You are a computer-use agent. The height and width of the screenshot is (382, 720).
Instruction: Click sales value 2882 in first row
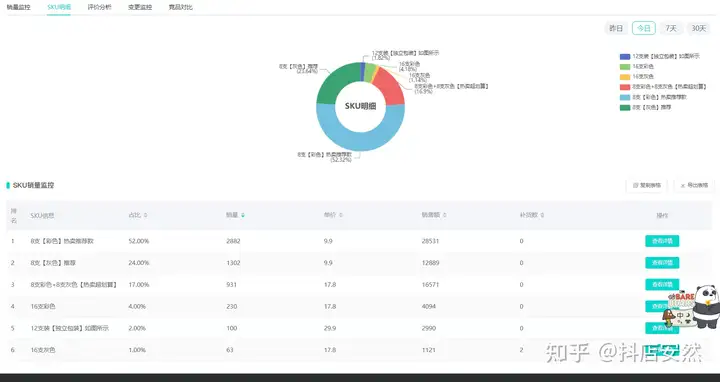click(233, 241)
